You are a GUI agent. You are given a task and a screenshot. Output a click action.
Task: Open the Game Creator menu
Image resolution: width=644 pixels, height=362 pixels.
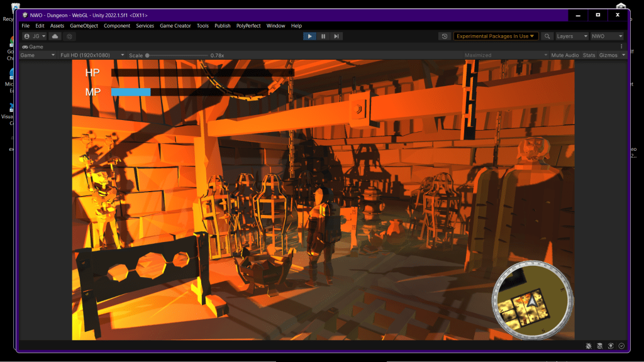[x=175, y=26]
